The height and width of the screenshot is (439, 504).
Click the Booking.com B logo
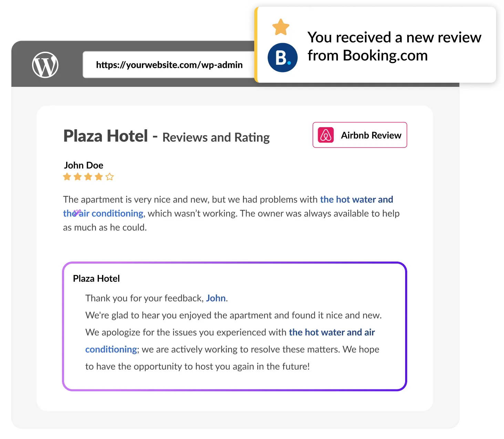(x=282, y=58)
